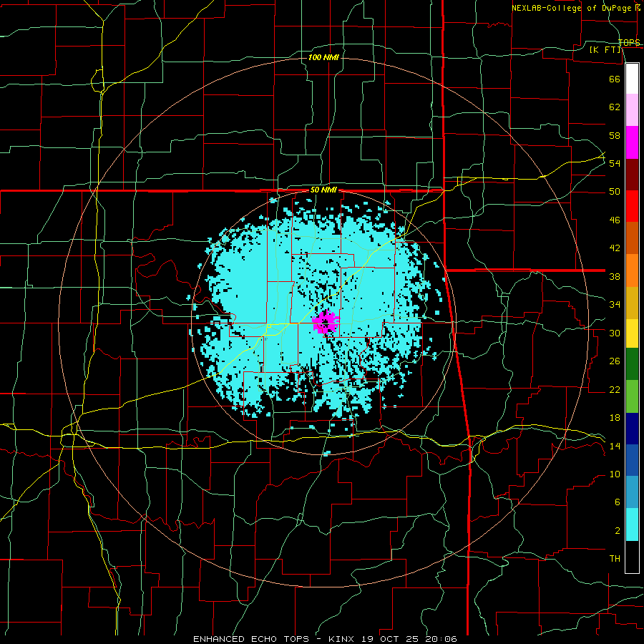
Task: Pick the cyan legend swatch
Action: (x=632, y=525)
